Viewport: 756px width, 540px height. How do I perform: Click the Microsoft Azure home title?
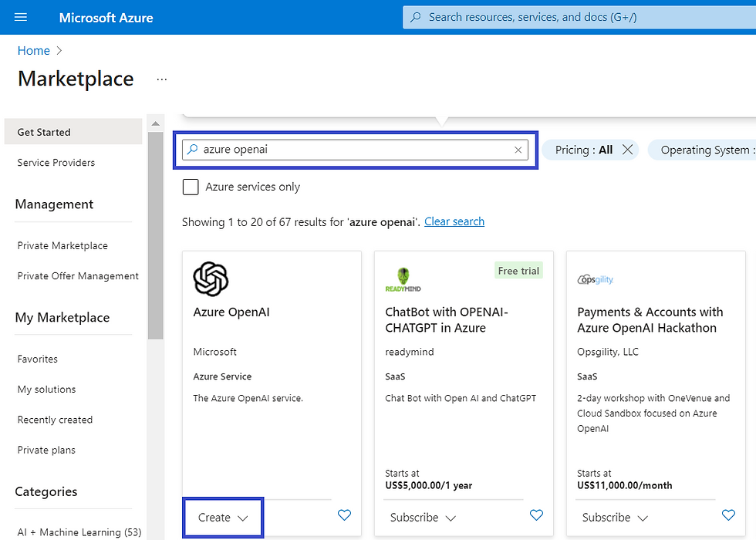pyautogui.click(x=106, y=18)
